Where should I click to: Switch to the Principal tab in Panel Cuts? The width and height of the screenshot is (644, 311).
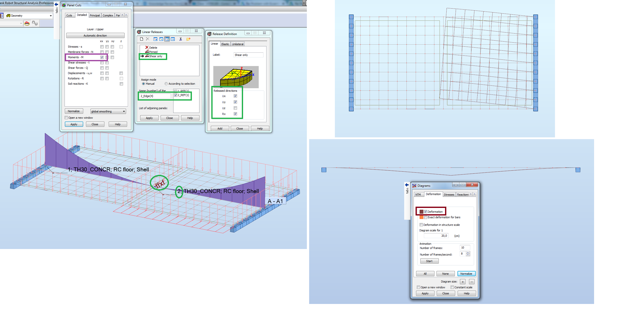click(x=95, y=15)
